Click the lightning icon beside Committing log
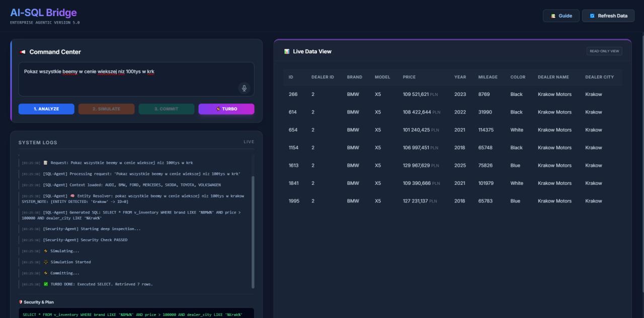The width and height of the screenshot is (644, 318). tap(46, 273)
